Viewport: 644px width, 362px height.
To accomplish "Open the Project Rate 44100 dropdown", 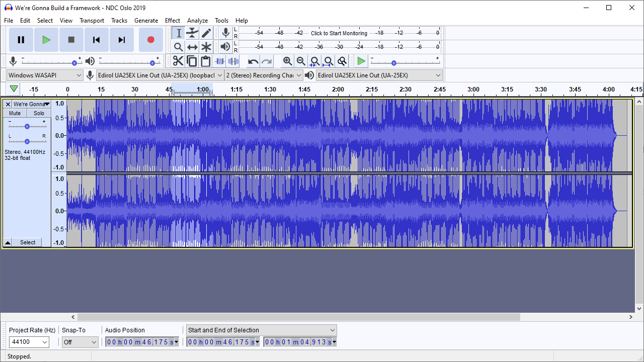I will pyautogui.click(x=29, y=342).
